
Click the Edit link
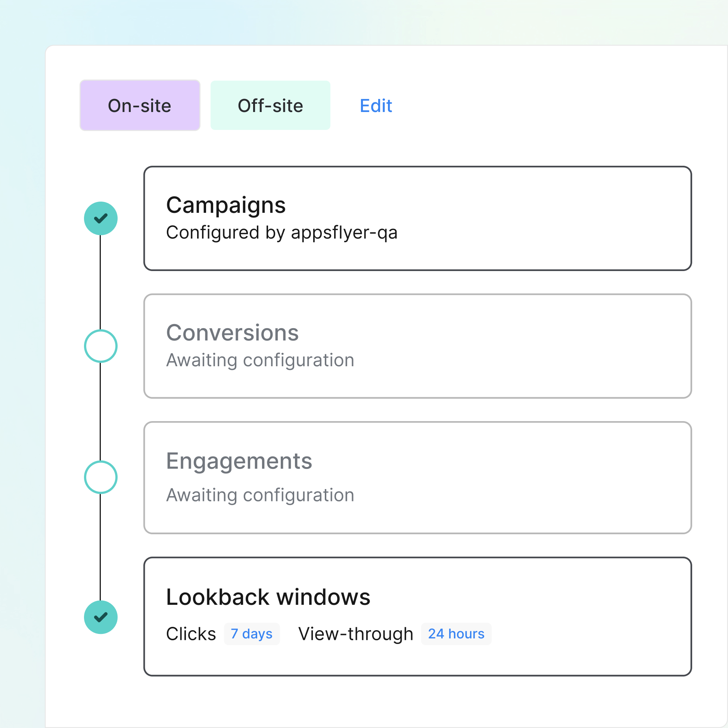coord(376,106)
